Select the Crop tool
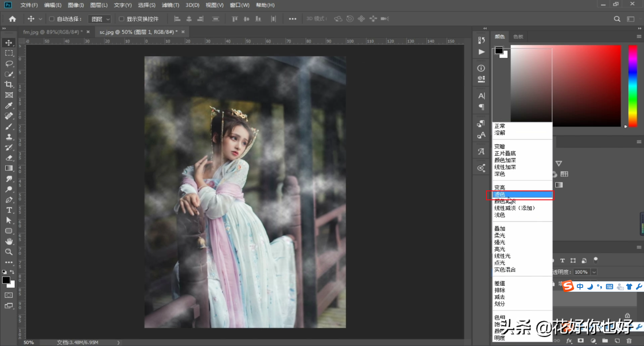 [9, 84]
